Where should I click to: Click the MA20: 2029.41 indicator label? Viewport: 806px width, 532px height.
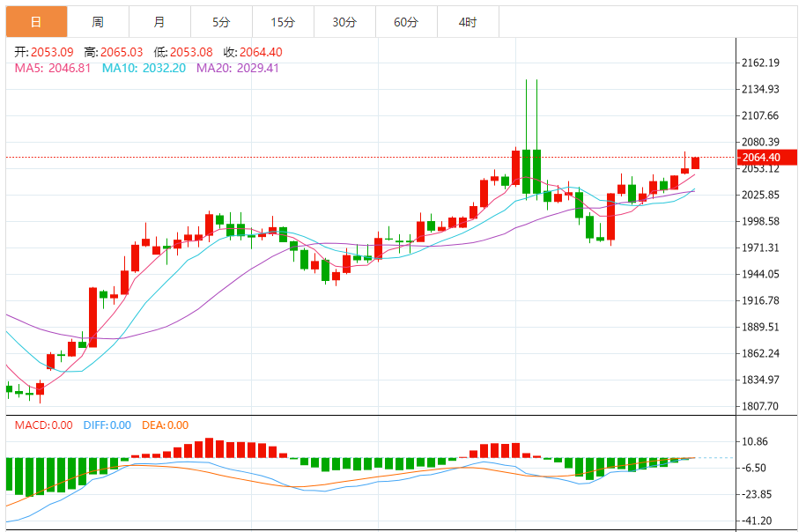click(238, 68)
